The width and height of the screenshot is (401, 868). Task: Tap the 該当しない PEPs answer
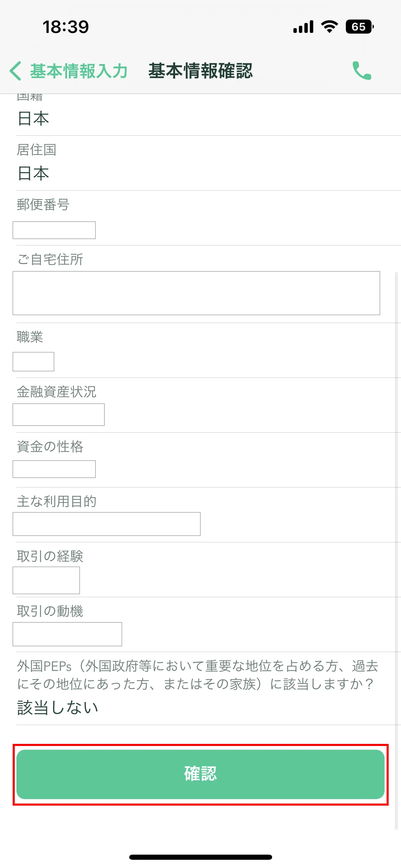[58, 708]
